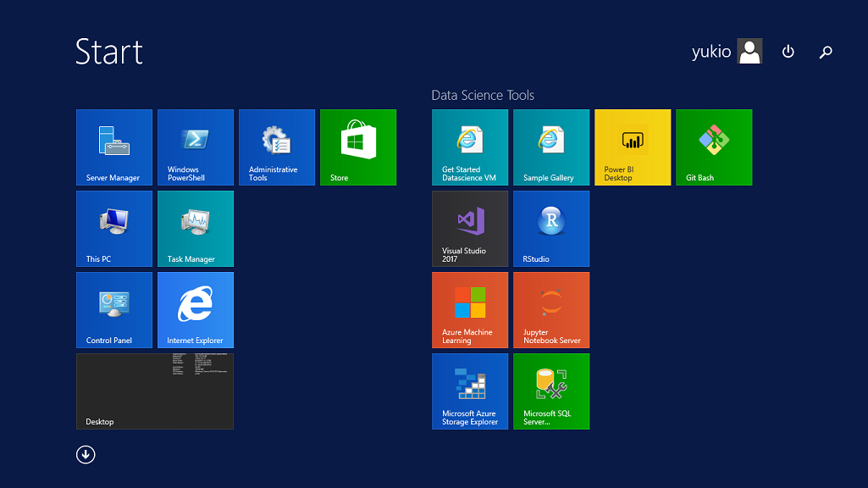Click the power options button
The height and width of the screenshot is (488, 868).
788,52
